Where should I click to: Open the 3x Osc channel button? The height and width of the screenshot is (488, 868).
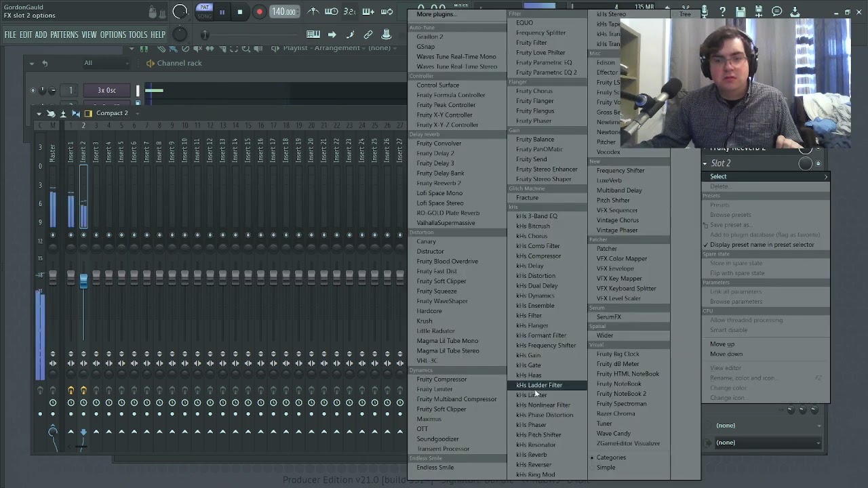(106, 90)
